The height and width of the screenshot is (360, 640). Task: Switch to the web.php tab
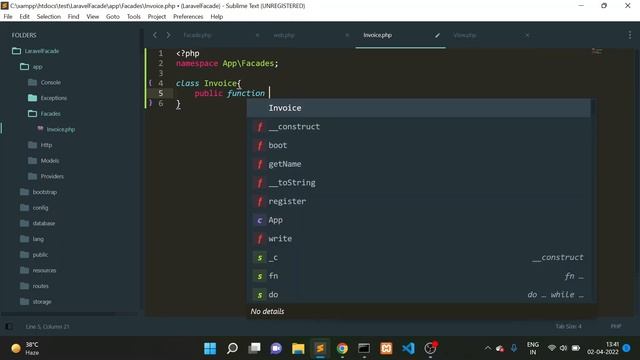click(284, 36)
